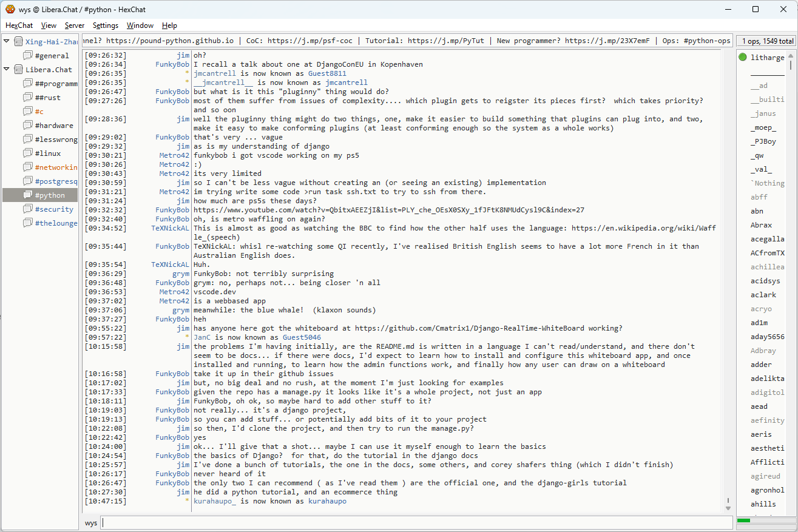Click the #hardware channel icon
The height and width of the screenshot is (532, 798).
27,126
